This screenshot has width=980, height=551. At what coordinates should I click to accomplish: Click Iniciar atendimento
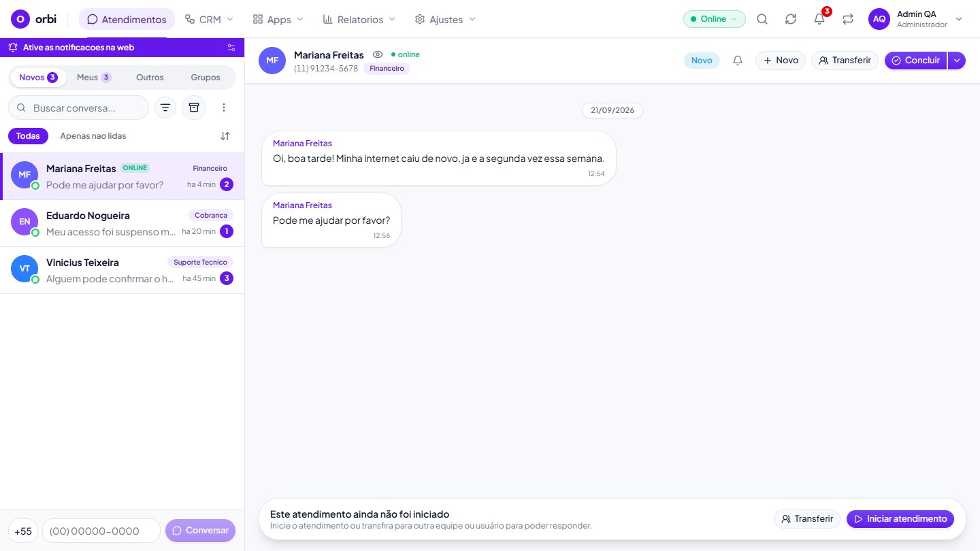click(900, 519)
